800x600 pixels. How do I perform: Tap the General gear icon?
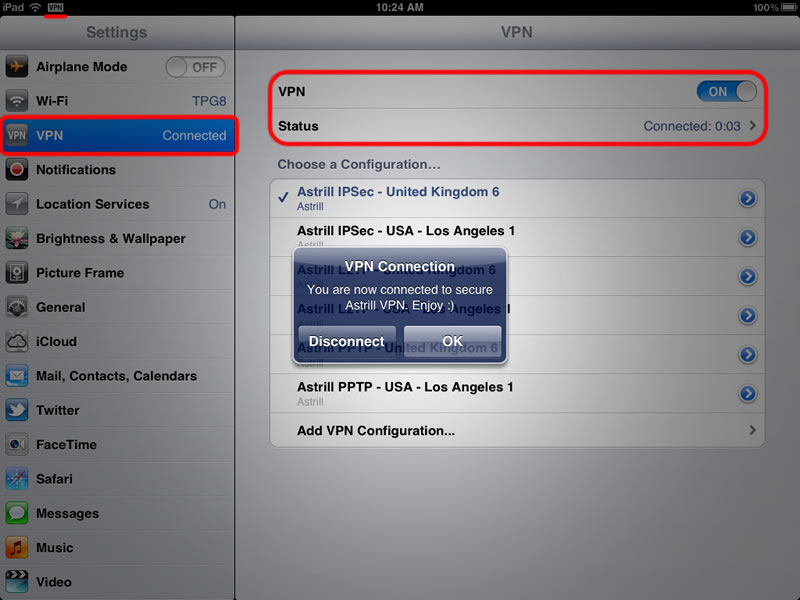pos(17,307)
